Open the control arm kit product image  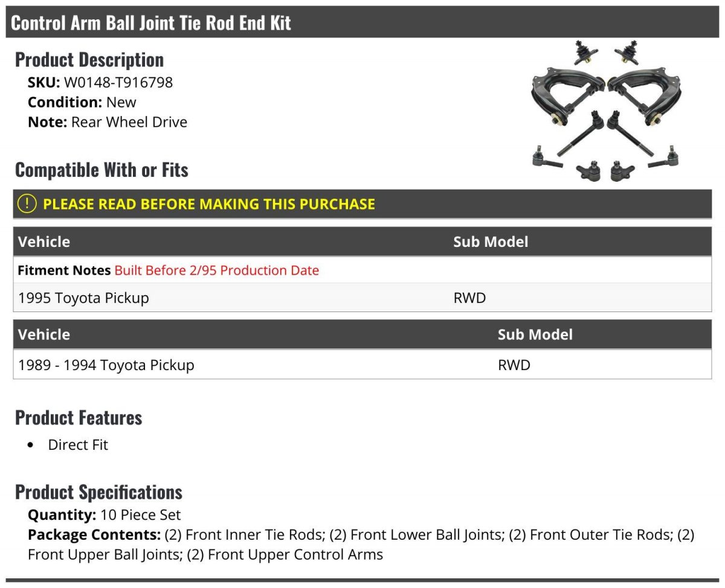(x=606, y=112)
